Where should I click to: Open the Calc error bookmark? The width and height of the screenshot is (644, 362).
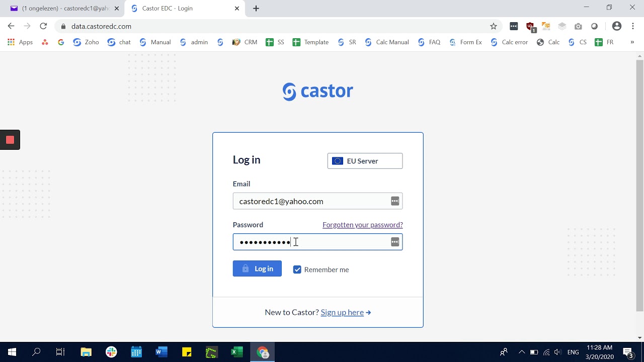[509, 42]
